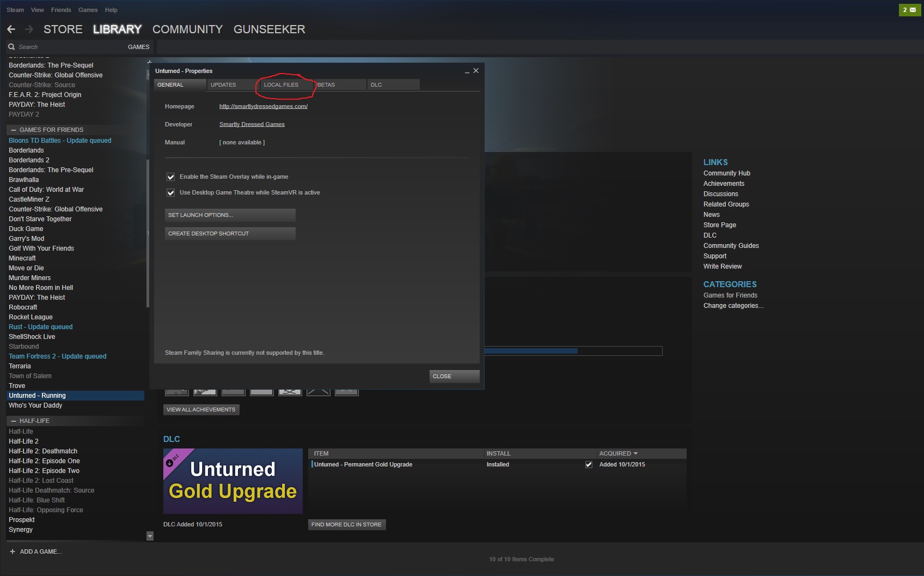This screenshot has width=924, height=576.
Task: Go to the Store section
Action: [x=63, y=29]
